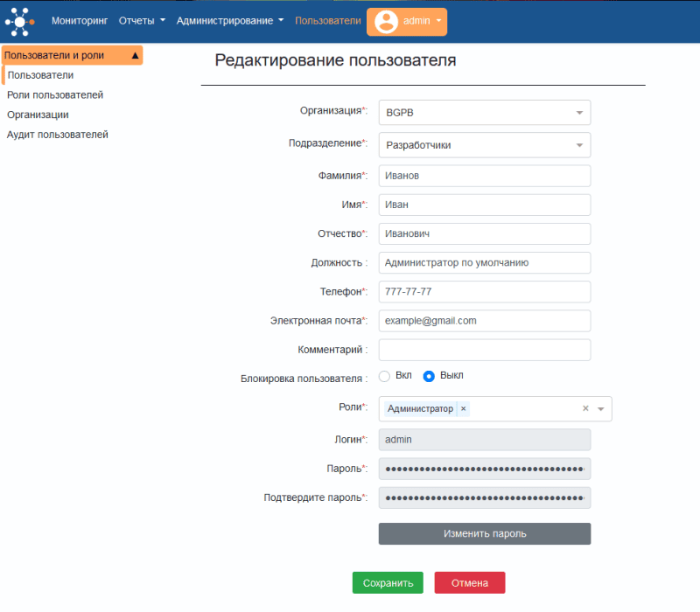Click the Сохранить button
Image resolution: width=700 pixels, height=612 pixels.
[x=388, y=582]
